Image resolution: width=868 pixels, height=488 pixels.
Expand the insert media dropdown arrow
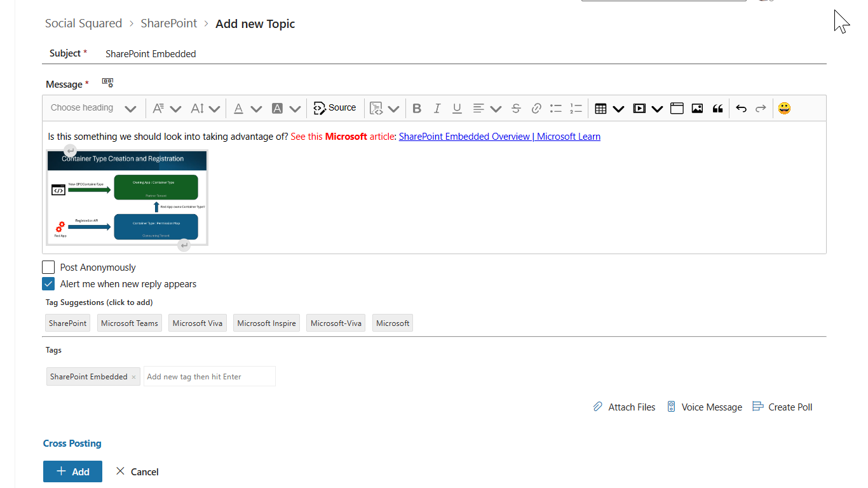point(657,109)
